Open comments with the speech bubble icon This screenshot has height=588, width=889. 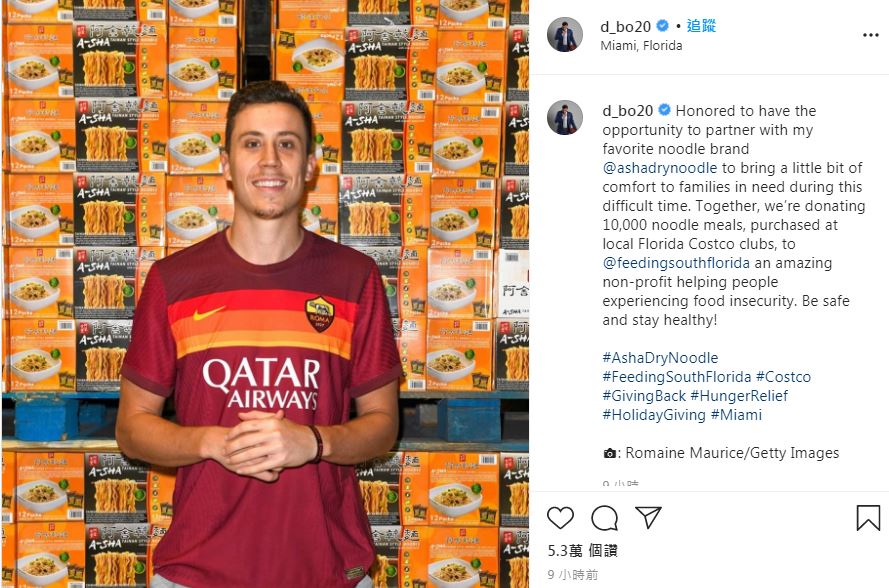[604, 518]
